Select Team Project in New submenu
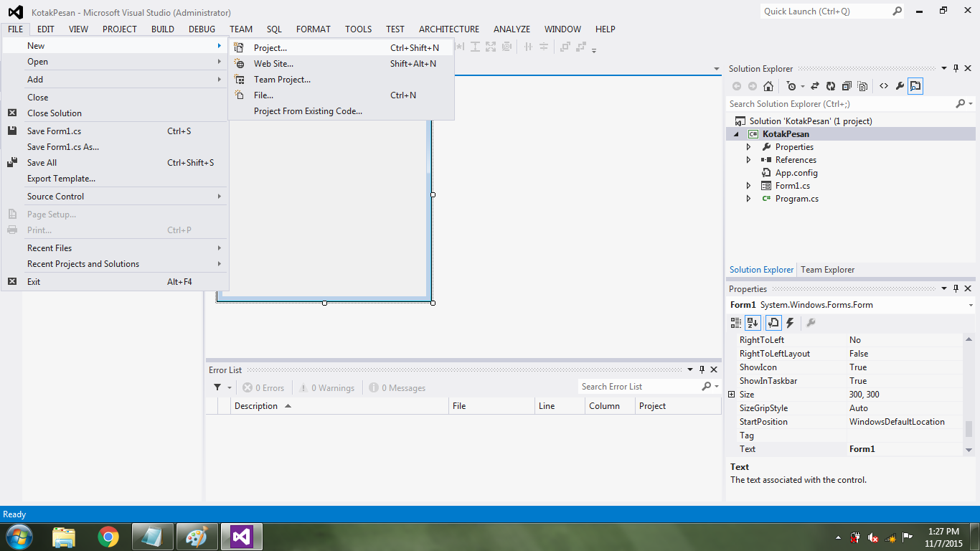980x551 pixels. [x=341, y=80]
